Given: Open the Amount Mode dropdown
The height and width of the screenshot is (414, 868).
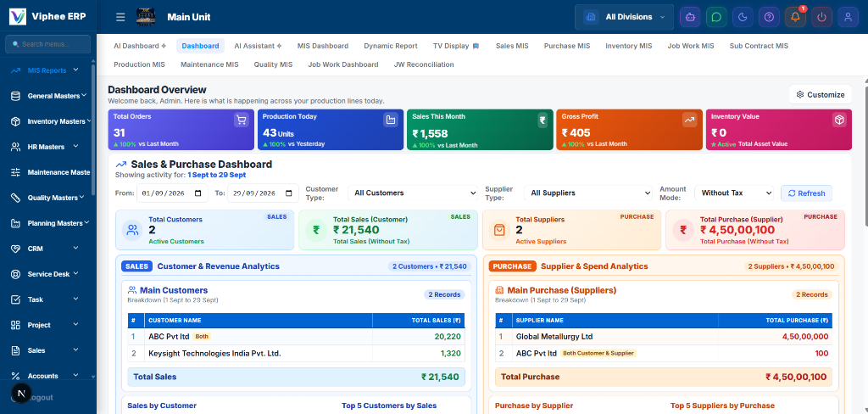Looking at the screenshot, I should point(734,193).
